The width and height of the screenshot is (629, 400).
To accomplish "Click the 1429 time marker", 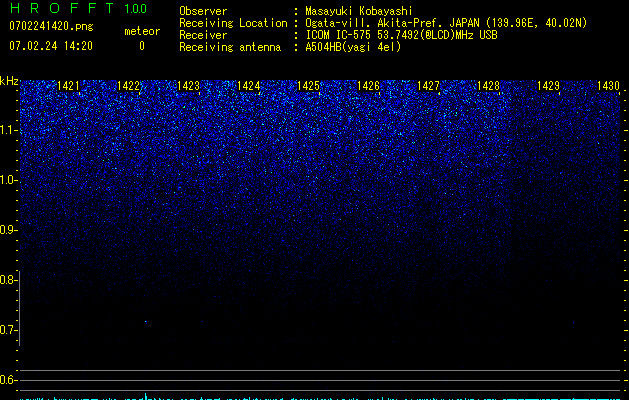I will pyautogui.click(x=548, y=86).
